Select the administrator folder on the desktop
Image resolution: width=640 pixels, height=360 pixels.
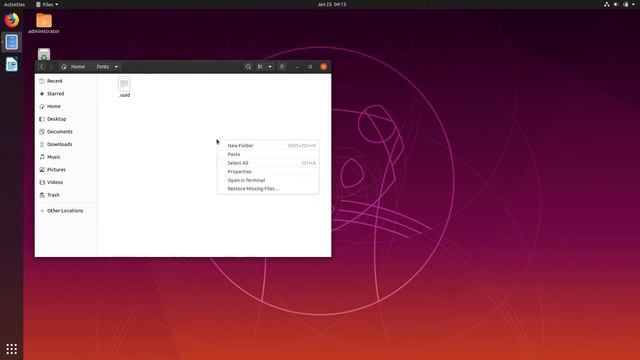click(x=44, y=23)
